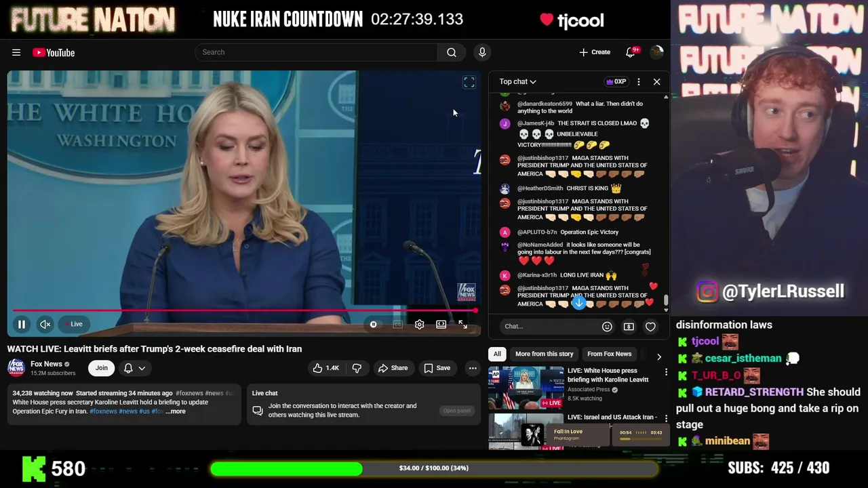Screen dimensions: 868x488
Task: Click @Karina-x3r1h chat author avatar
Action: click(505, 276)
